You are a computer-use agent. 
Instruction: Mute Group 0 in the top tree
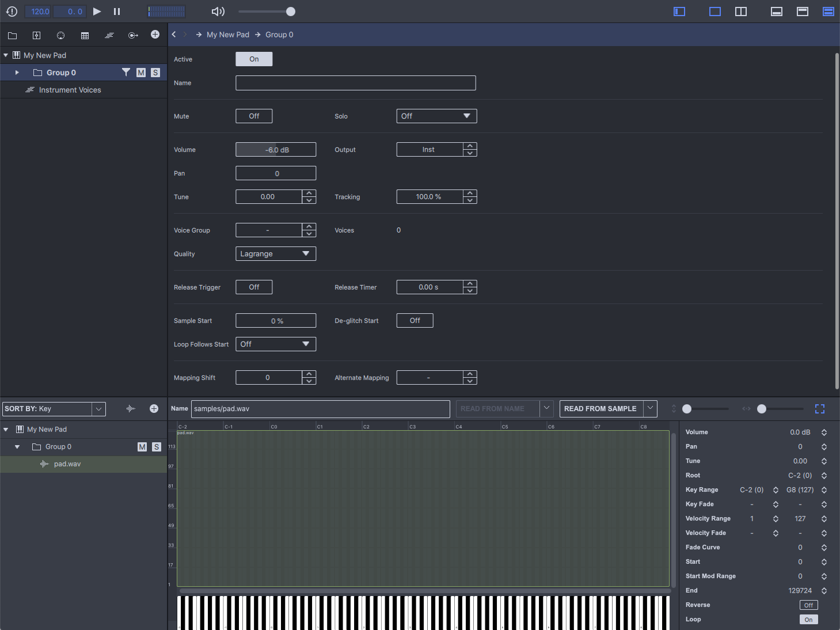click(141, 73)
